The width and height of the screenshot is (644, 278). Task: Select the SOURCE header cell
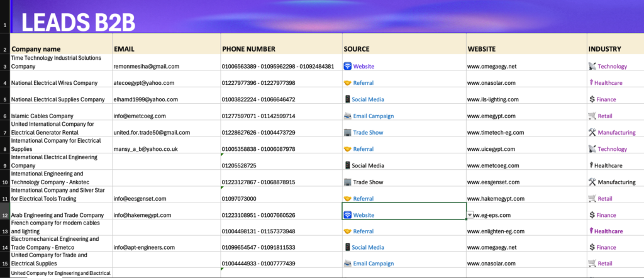(x=404, y=43)
